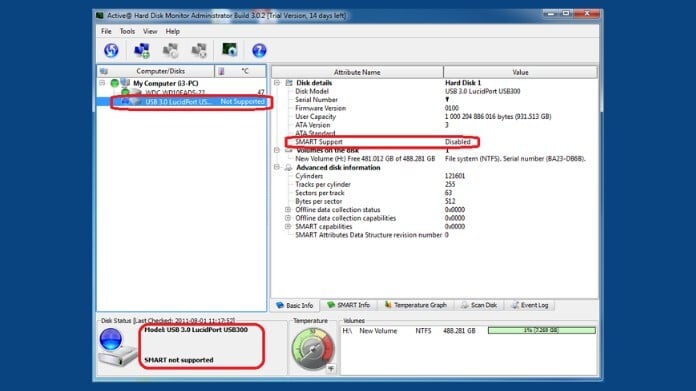696x391 pixels.
Task: Click the green monitor toolbar icon
Action: [x=229, y=50]
